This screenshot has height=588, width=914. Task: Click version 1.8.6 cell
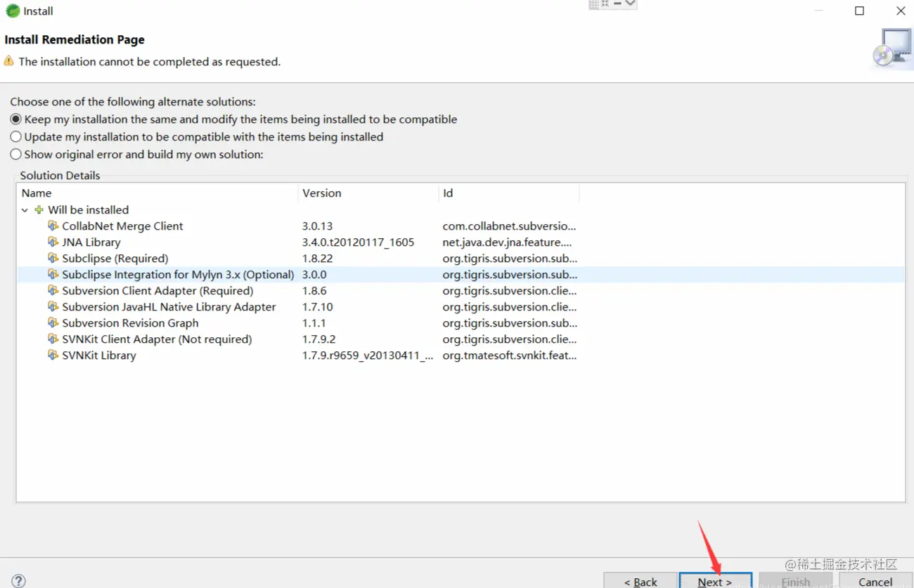pos(314,291)
